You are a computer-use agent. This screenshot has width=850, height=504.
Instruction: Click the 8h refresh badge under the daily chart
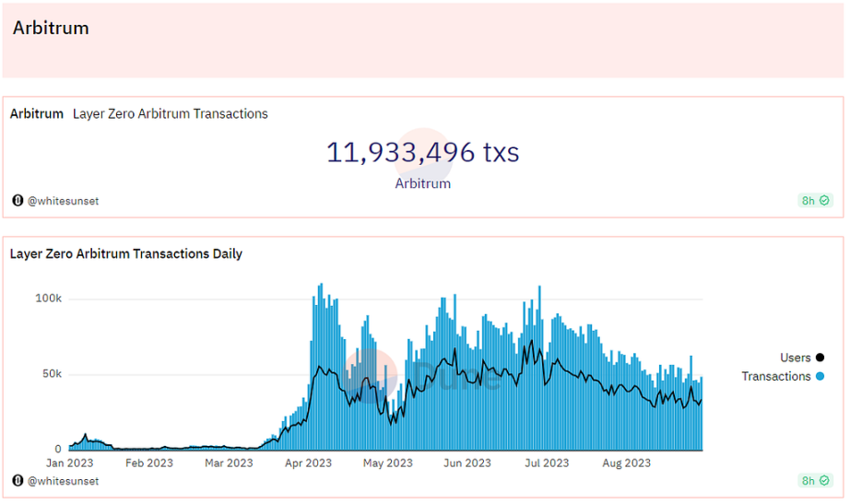[815, 481]
